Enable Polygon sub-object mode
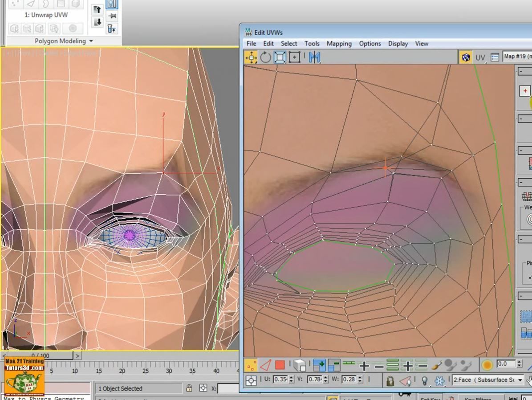Screen dimensions: 532x400 tap(280, 365)
